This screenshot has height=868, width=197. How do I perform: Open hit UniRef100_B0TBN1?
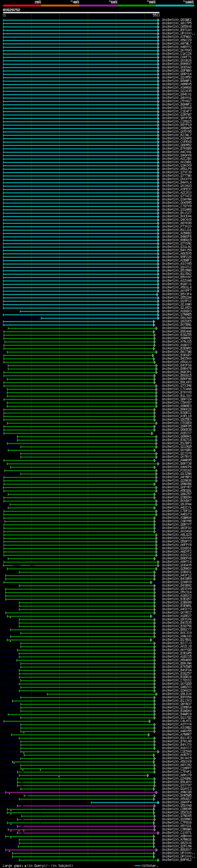tap(177, 325)
